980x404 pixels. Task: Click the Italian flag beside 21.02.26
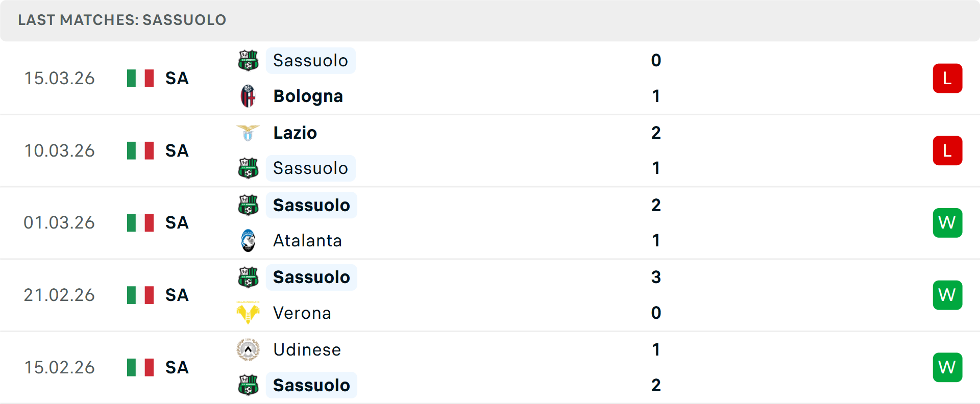pyautogui.click(x=140, y=295)
